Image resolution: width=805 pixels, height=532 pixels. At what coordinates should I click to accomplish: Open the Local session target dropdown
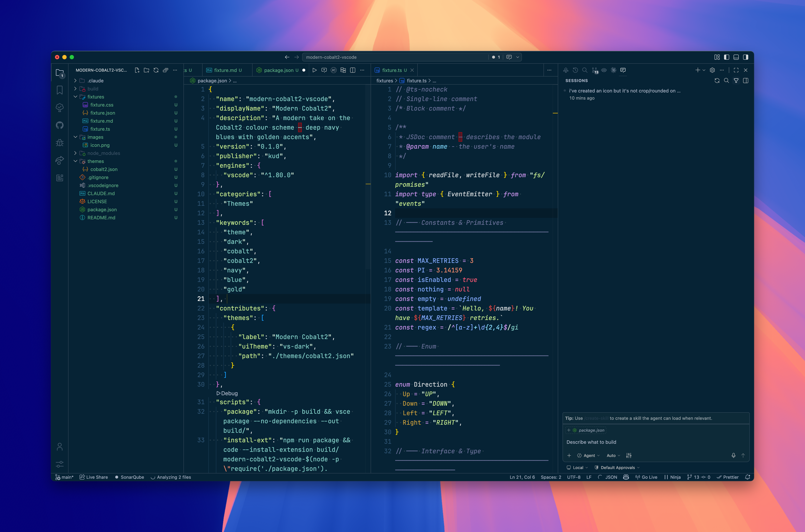[x=578, y=468]
